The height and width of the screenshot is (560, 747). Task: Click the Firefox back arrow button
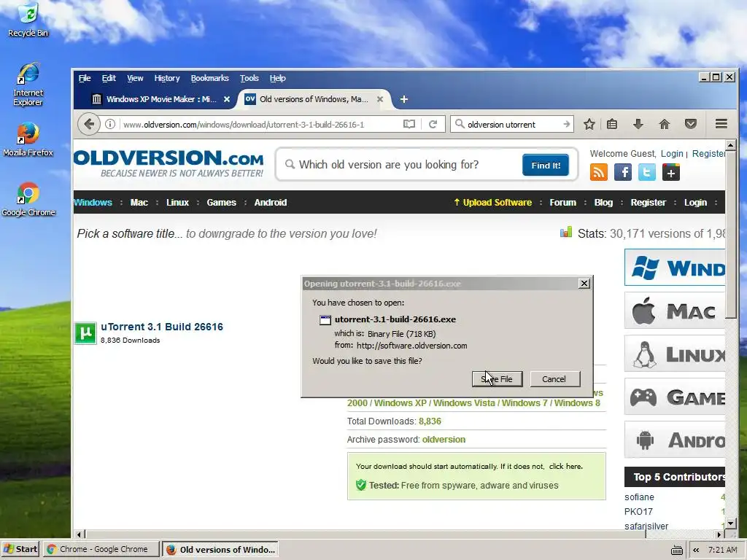89,124
